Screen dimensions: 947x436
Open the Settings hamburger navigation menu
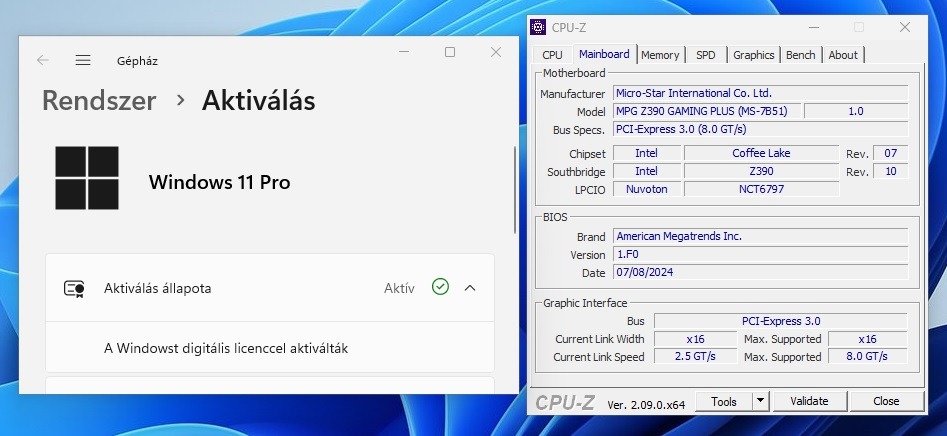point(83,60)
